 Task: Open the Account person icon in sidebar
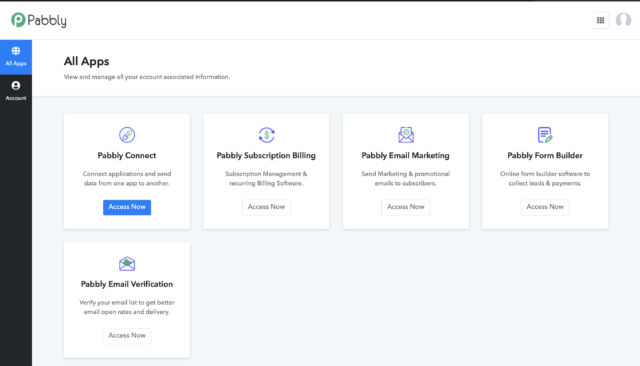pos(16,86)
